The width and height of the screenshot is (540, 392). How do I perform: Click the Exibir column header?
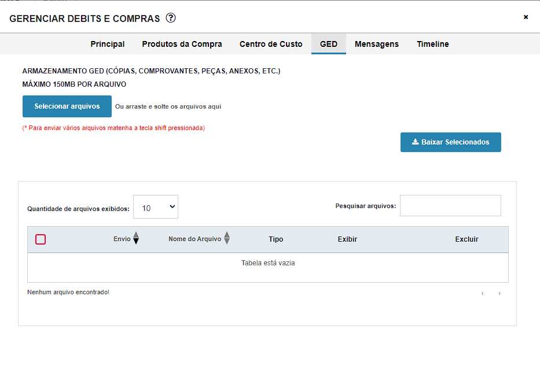click(x=347, y=239)
